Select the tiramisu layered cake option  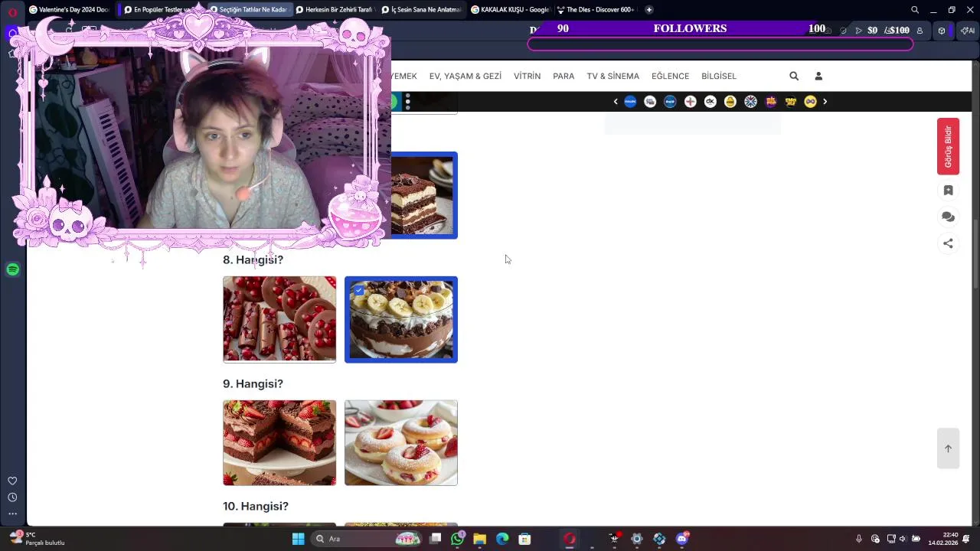pyautogui.click(x=424, y=195)
